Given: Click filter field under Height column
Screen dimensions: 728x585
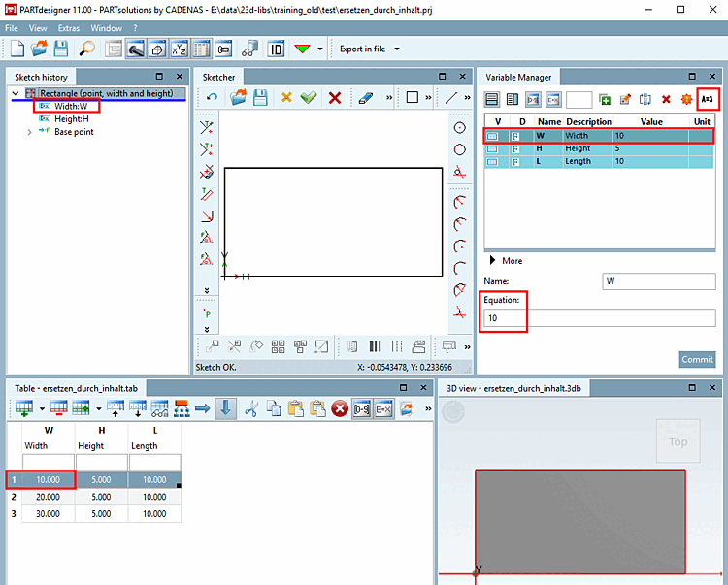Looking at the screenshot, I should coord(102,462).
